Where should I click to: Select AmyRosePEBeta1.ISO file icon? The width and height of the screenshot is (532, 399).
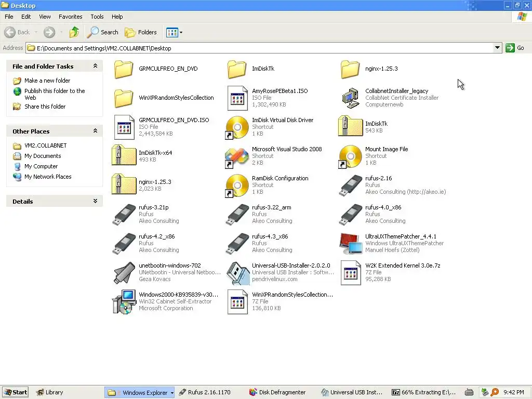tap(237, 98)
